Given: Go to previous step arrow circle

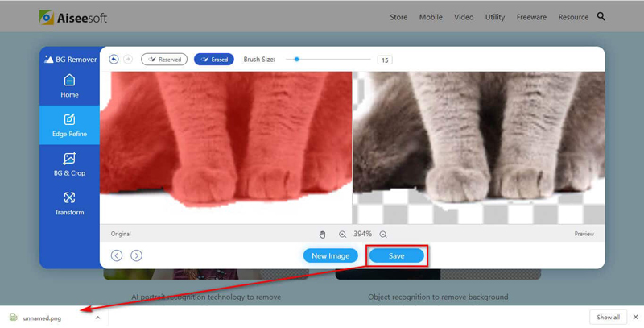Looking at the screenshot, I should [x=117, y=255].
